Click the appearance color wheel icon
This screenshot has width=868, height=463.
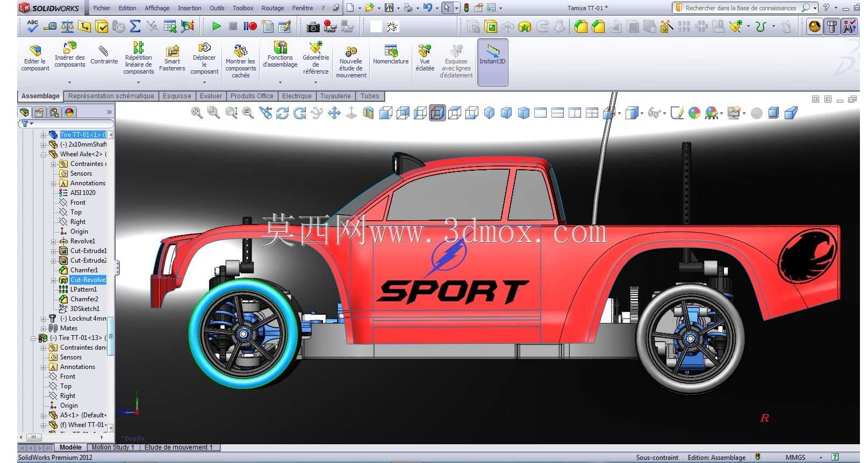pos(694,113)
